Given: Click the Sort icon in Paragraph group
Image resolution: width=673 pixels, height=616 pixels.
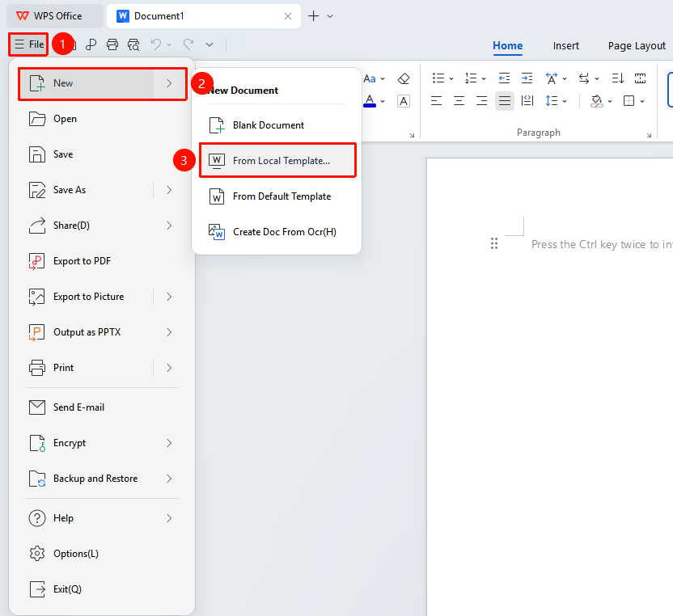Looking at the screenshot, I should (x=618, y=78).
